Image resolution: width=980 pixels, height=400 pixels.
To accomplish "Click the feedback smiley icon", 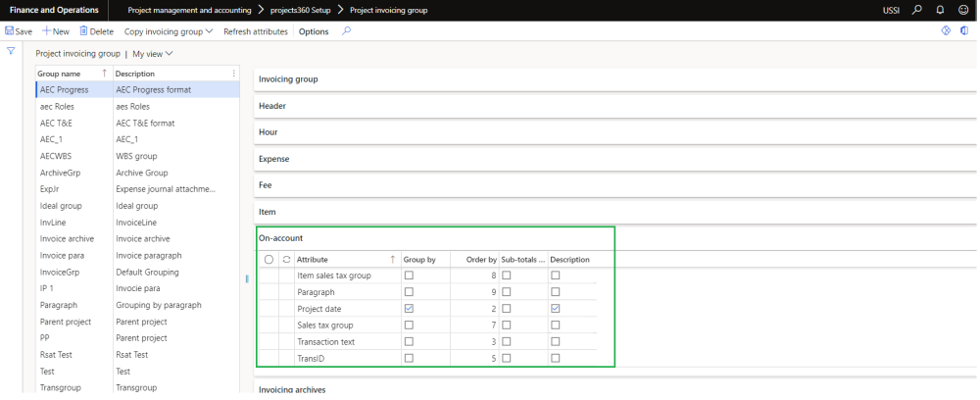I will [x=962, y=10].
